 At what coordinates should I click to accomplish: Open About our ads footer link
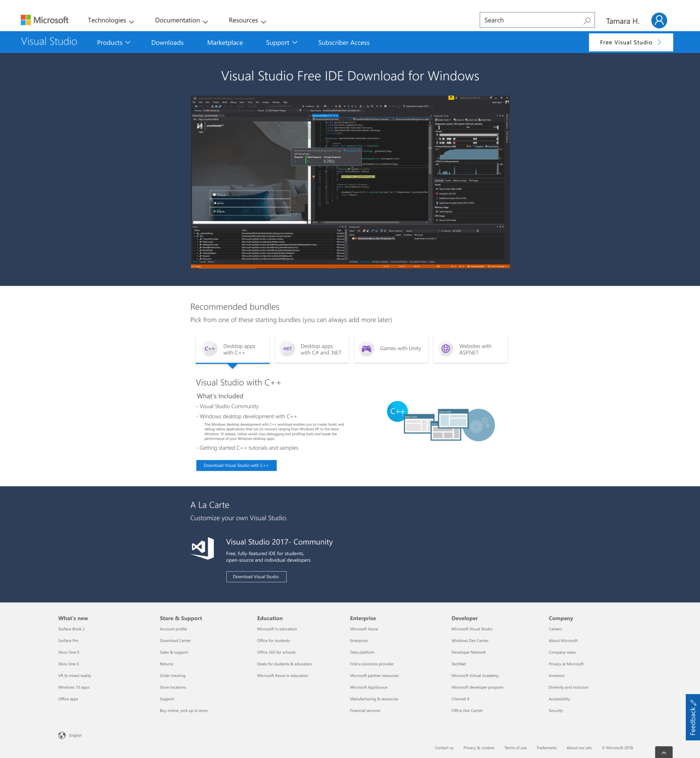coord(579,748)
